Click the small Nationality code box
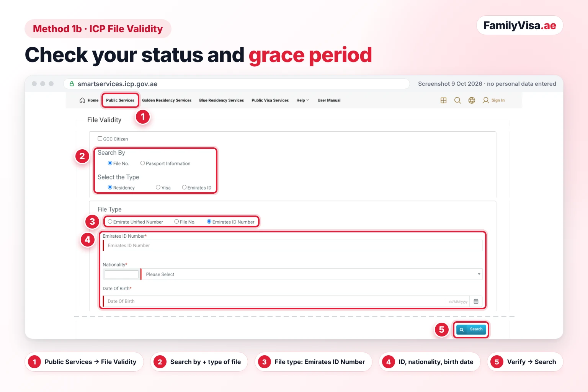Image resolution: width=588 pixels, height=392 pixels. (x=122, y=274)
